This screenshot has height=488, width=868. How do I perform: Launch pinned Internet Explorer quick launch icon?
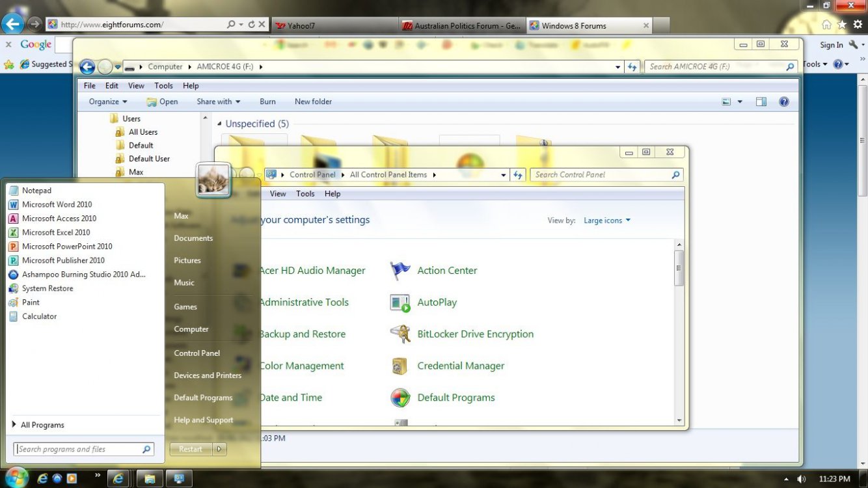click(43, 478)
